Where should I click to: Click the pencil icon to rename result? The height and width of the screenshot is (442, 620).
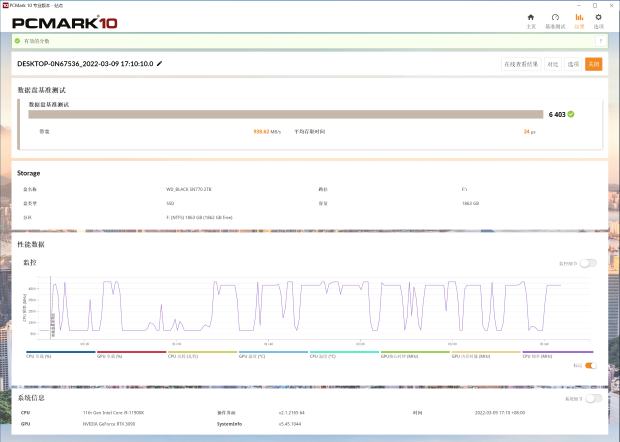pos(159,64)
